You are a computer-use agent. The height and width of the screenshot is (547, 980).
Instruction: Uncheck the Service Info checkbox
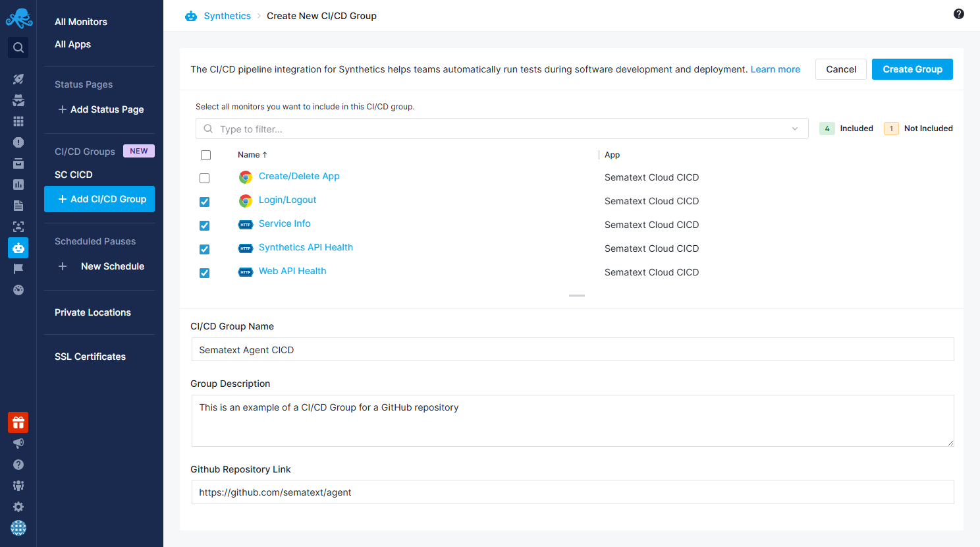point(205,225)
